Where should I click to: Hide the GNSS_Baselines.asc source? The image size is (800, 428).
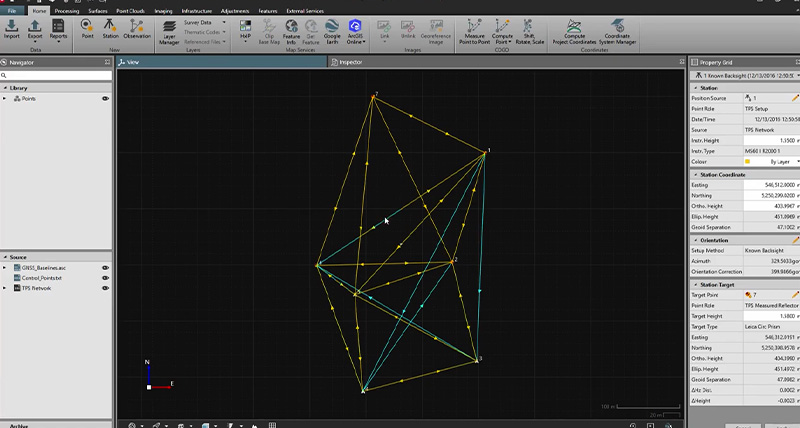coord(104,268)
